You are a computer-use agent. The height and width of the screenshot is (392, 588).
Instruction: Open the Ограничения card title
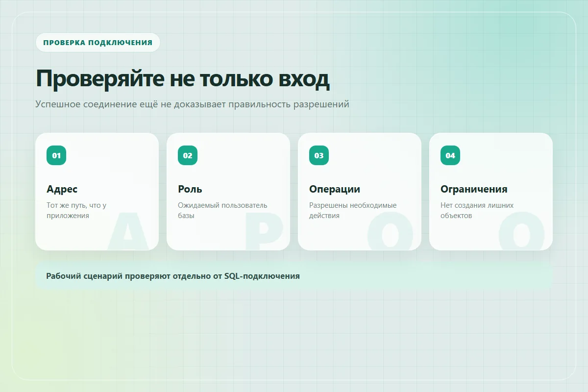[x=474, y=189]
